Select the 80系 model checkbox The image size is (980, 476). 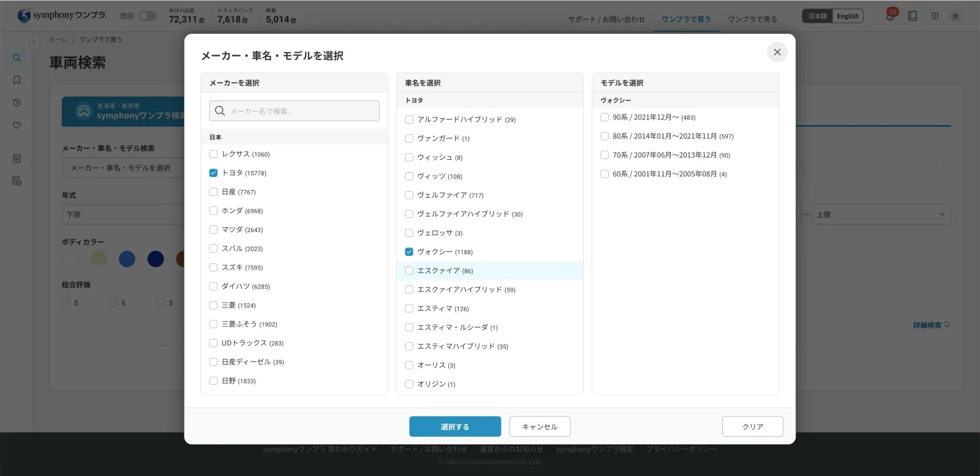tap(605, 136)
